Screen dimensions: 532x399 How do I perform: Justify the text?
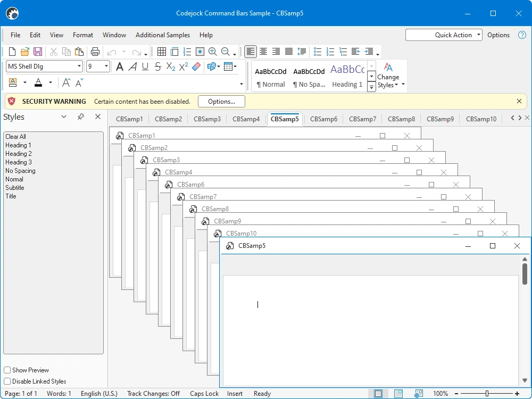289,52
